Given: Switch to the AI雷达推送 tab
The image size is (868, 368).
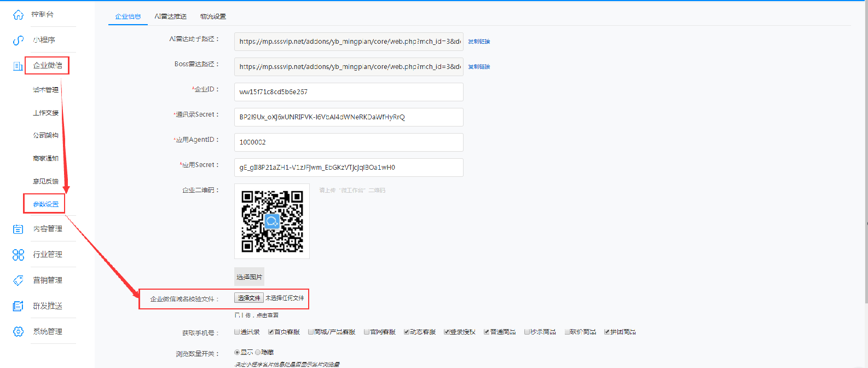Looking at the screenshot, I should (x=171, y=16).
